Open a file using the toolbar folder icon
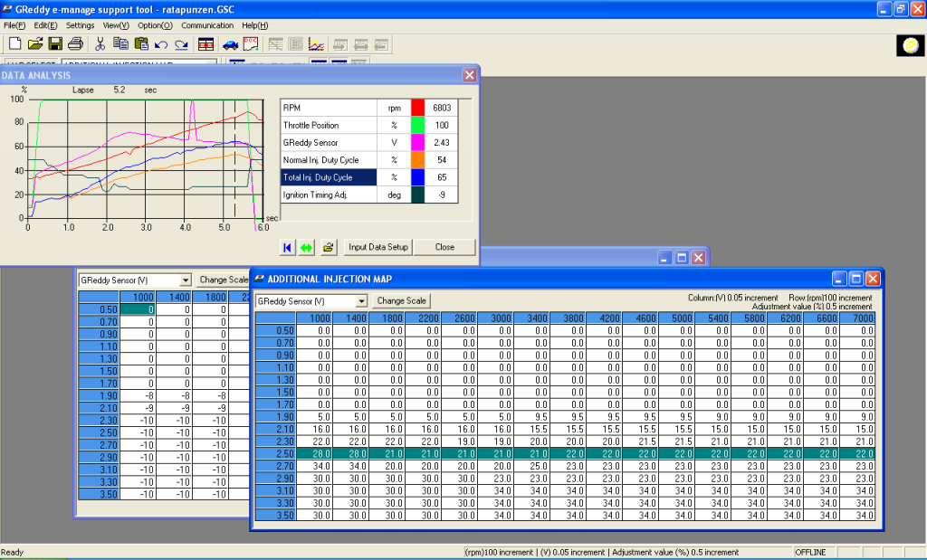The width and height of the screenshot is (927, 560). click(35, 43)
